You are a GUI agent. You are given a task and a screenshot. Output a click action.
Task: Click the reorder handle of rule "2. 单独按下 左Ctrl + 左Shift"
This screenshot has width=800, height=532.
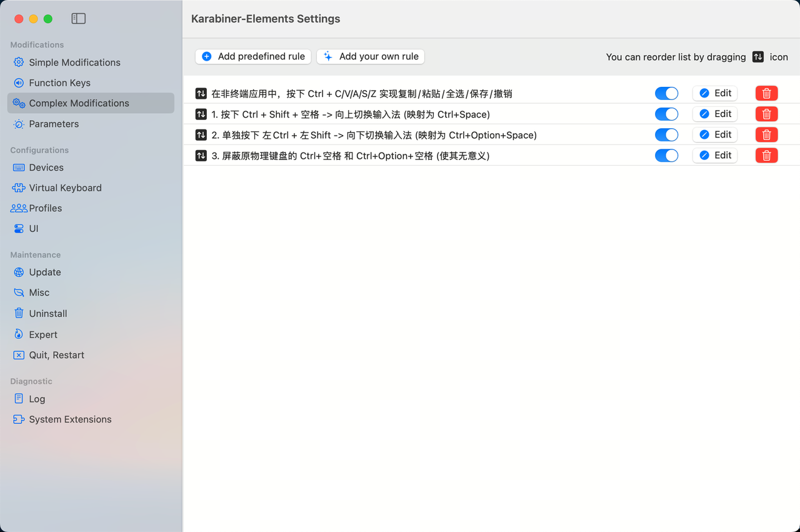tap(201, 135)
